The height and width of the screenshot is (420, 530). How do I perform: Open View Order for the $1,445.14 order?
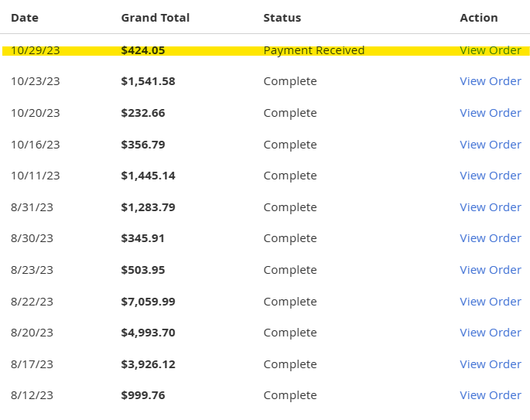click(x=490, y=176)
